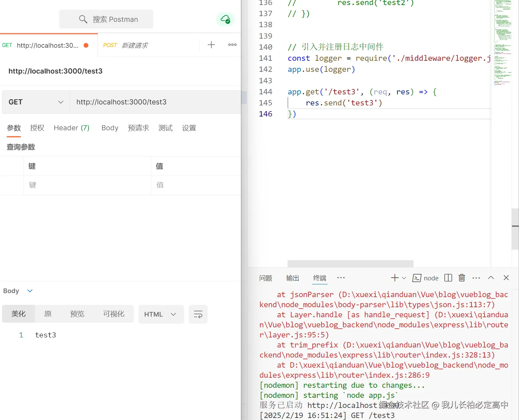Click the res.send('test3') code line
This screenshot has width=519, height=420.
(344, 103)
